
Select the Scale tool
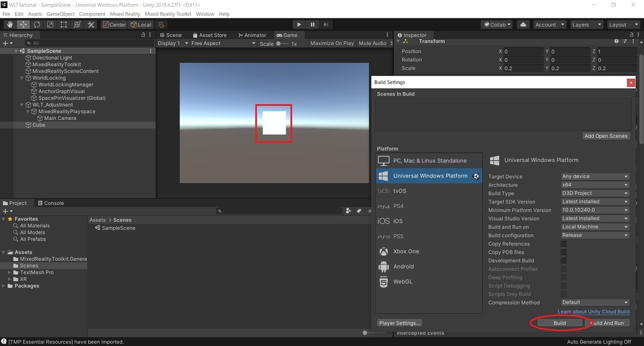[x=50, y=25]
